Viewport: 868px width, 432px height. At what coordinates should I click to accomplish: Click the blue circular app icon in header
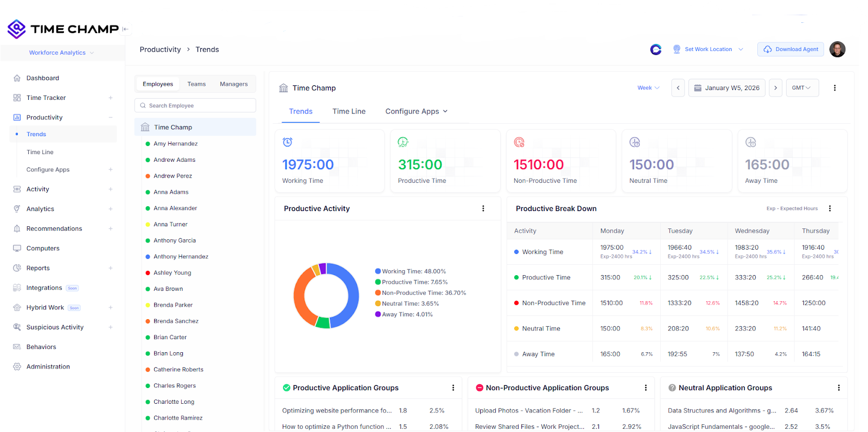pyautogui.click(x=656, y=49)
